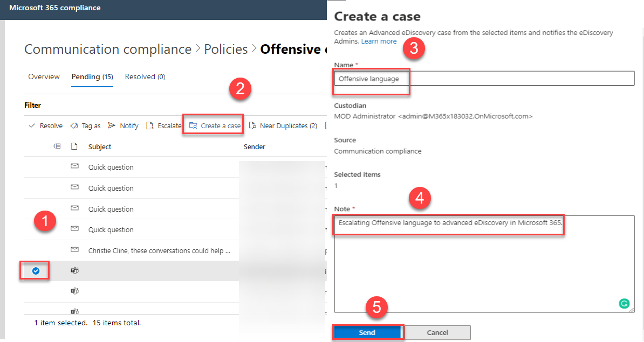Click the Grammarly icon in Note box
This screenshot has width=644, height=342.
pyautogui.click(x=624, y=304)
